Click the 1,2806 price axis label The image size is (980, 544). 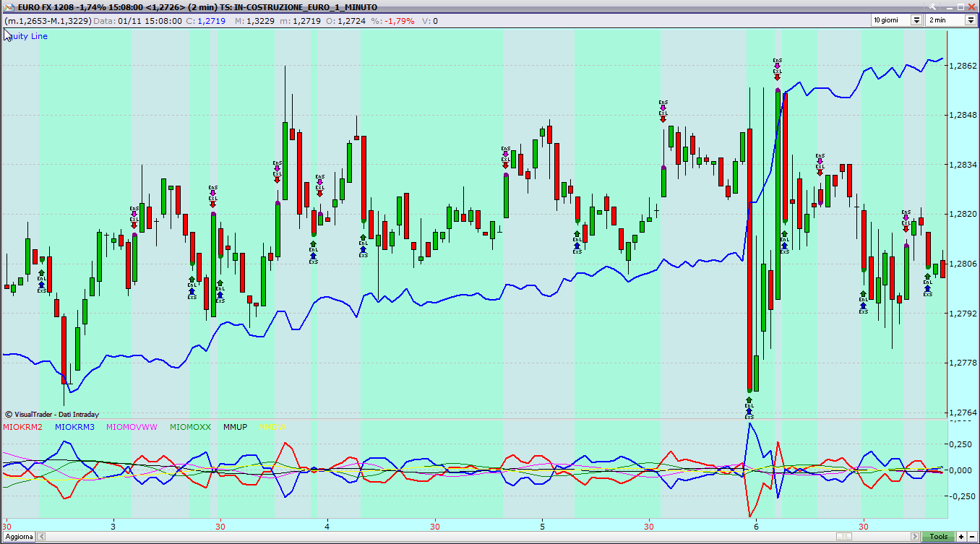(x=965, y=264)
